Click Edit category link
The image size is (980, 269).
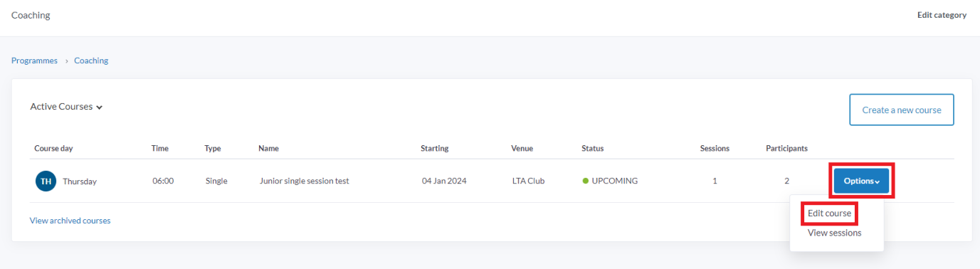click(942, 15)
